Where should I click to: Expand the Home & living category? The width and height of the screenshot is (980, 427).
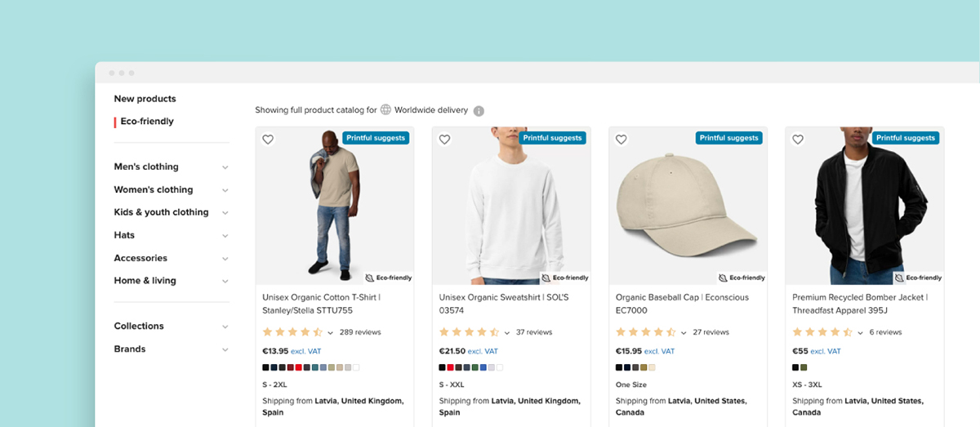tap(171, 281)
